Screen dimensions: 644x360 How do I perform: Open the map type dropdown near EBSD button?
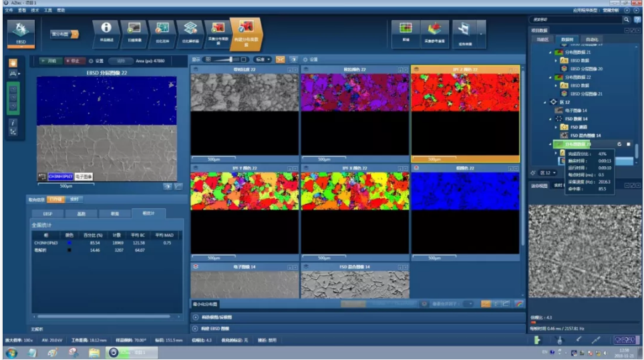tap(65, 34)
